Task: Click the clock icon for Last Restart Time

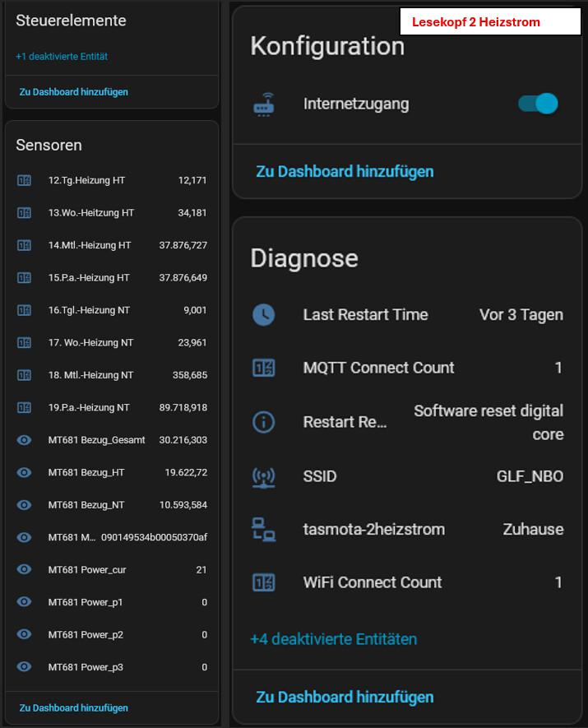Action: pos(263,314)
